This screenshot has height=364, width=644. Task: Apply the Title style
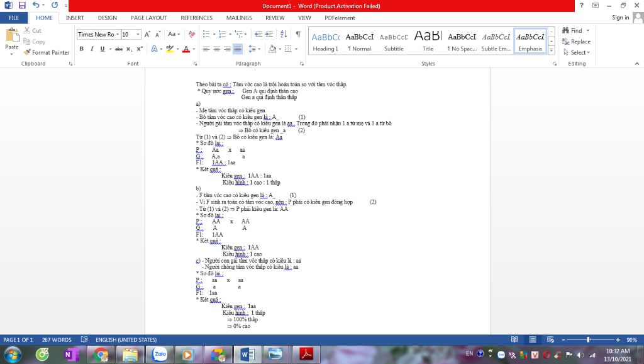click(x=428, y=42)
